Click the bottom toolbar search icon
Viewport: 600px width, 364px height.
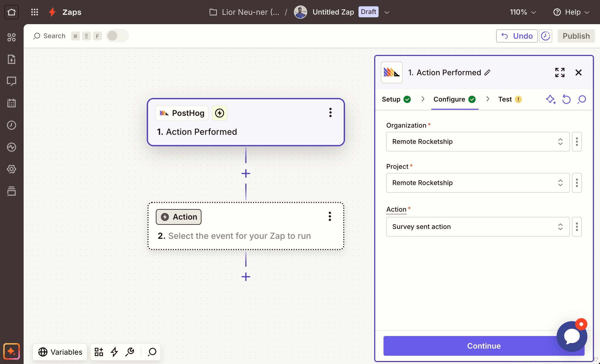[152, 352]
